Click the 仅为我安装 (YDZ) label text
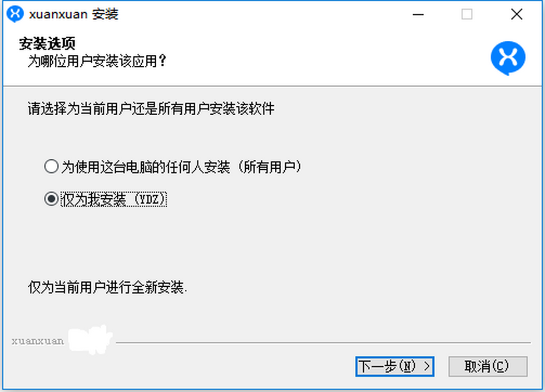 tap(114, 199)
